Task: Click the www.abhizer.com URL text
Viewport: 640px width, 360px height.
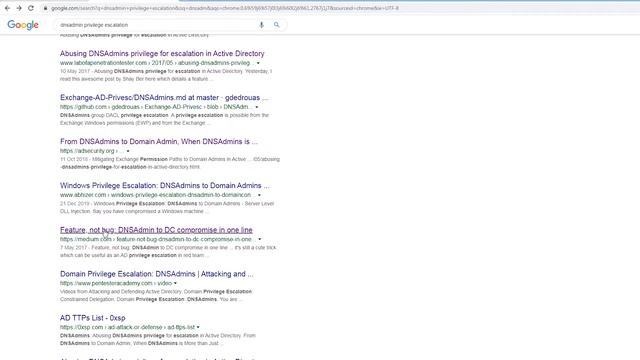Action: tap(157, 195)
